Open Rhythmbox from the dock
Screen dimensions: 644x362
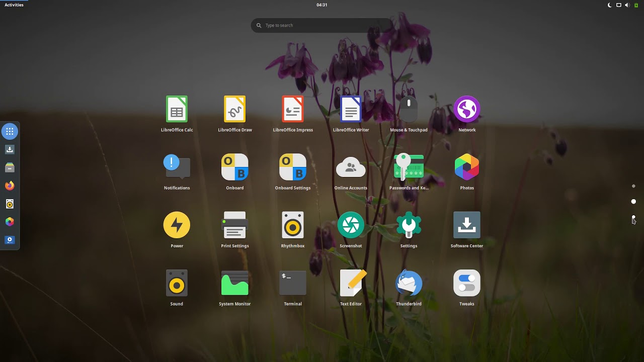tap(10, 204)
